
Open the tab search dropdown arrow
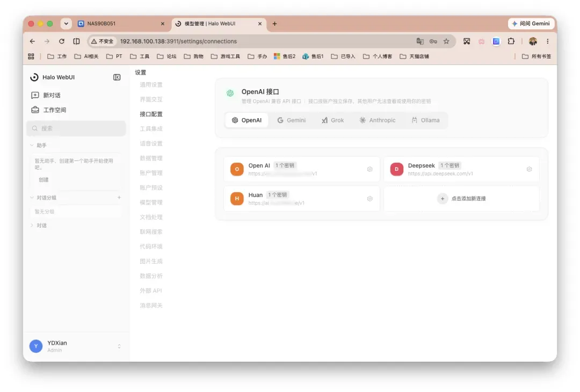66,24
